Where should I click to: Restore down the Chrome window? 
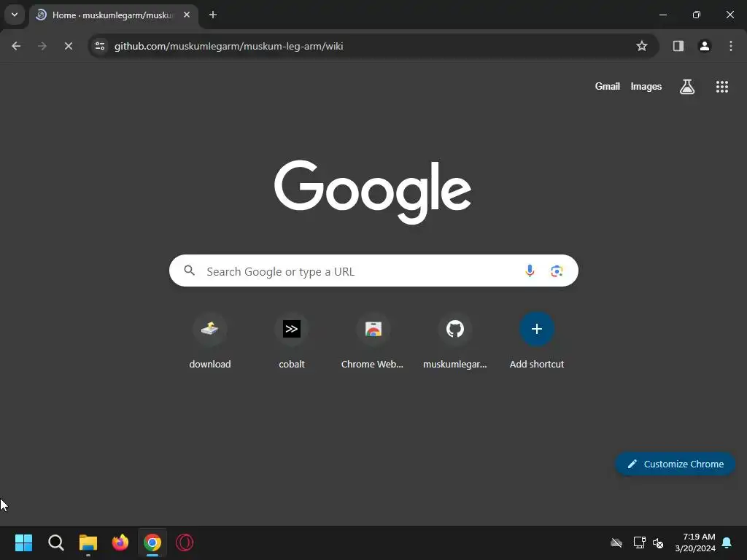(696, 15)
